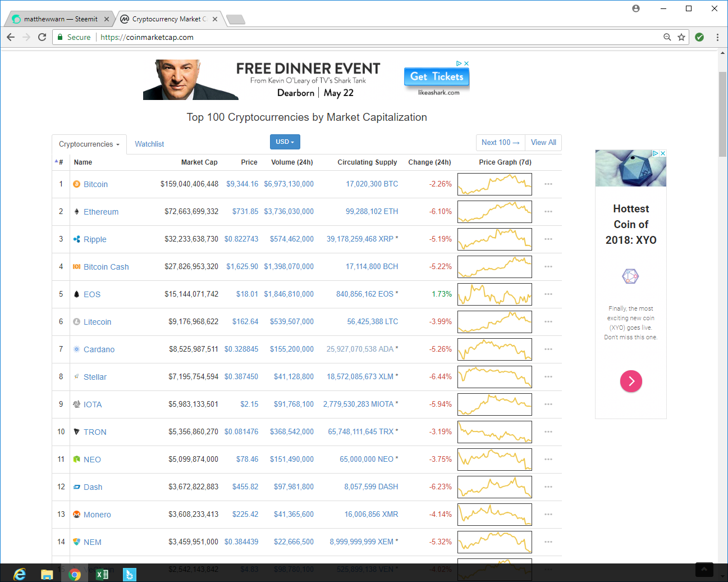The width and height of the screenshot is (728, 582).
Task: Click the pink arrow button in XYO ad
Action: 631,381
